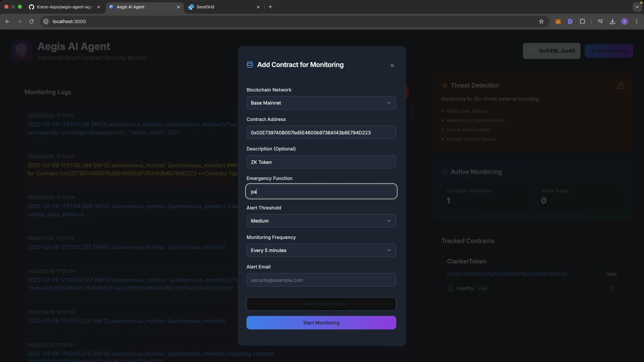This screenshot has width=644, height=362.
Task: Open the MetaMask fox extension
Action: [558, 21]
